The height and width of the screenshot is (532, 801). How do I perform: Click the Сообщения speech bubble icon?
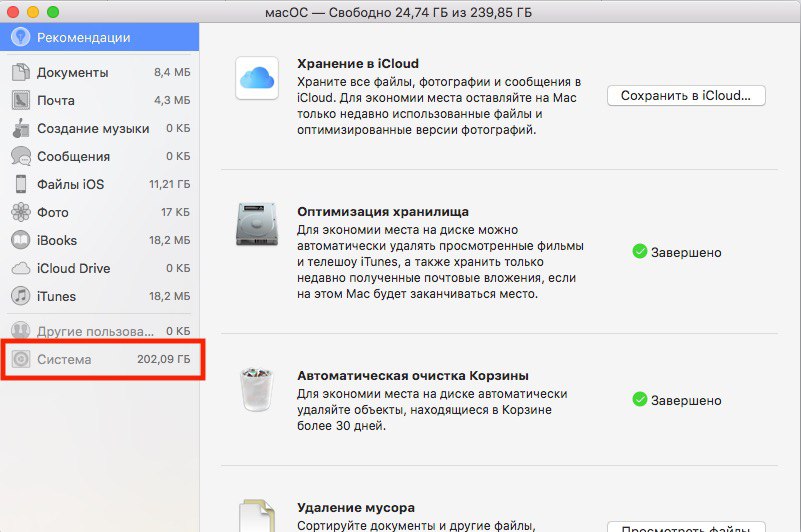[20, 156]
